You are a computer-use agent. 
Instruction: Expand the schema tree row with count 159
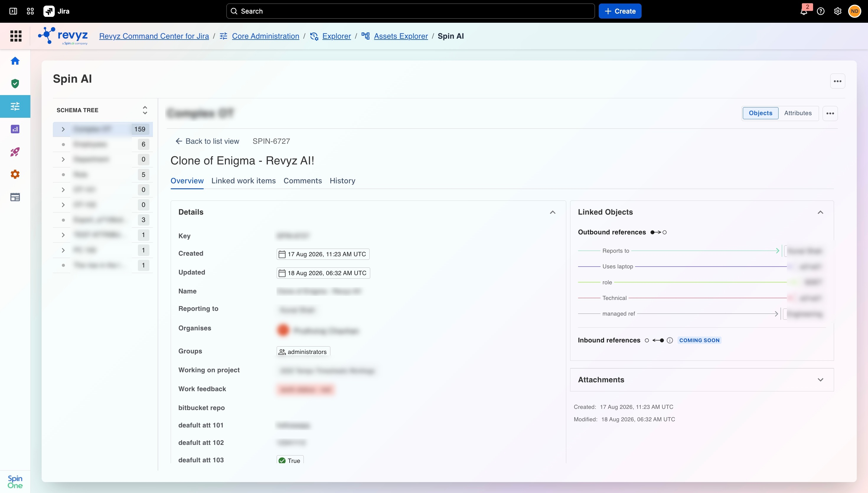click(63, 129)
